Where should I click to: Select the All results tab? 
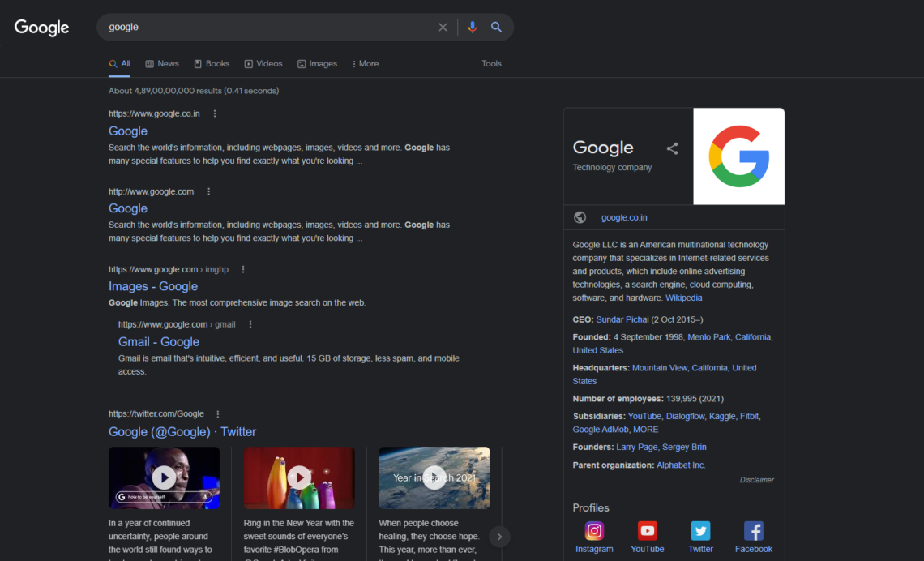tap(120, 64)
